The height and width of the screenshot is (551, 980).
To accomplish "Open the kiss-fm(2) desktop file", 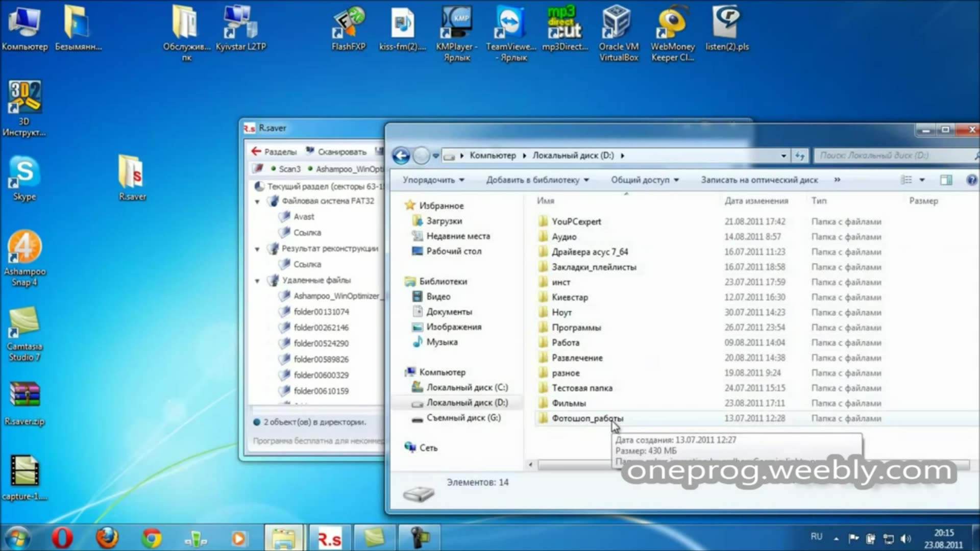I will (x=402, y=28).
